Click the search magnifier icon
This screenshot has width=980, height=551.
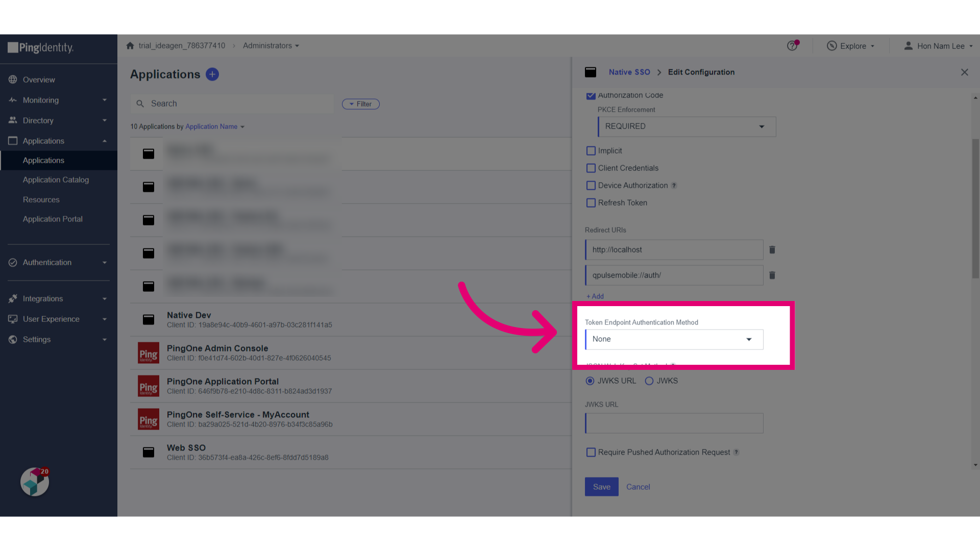tap(140, 104)
